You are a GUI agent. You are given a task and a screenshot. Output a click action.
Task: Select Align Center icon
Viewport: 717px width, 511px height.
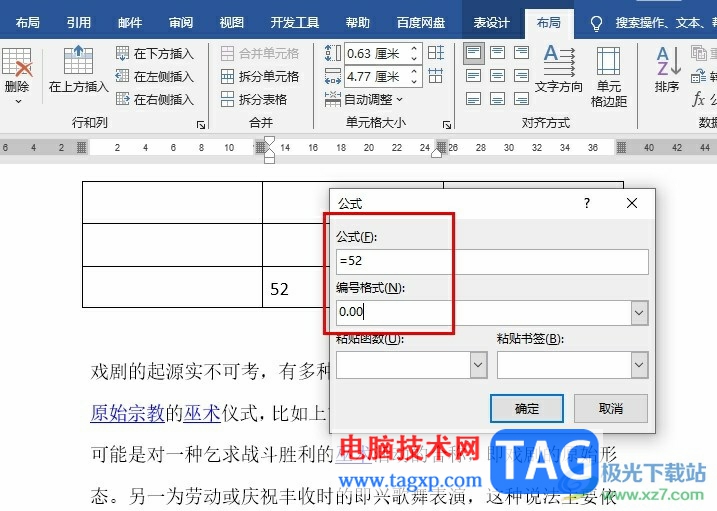click(x=498, y=76)
